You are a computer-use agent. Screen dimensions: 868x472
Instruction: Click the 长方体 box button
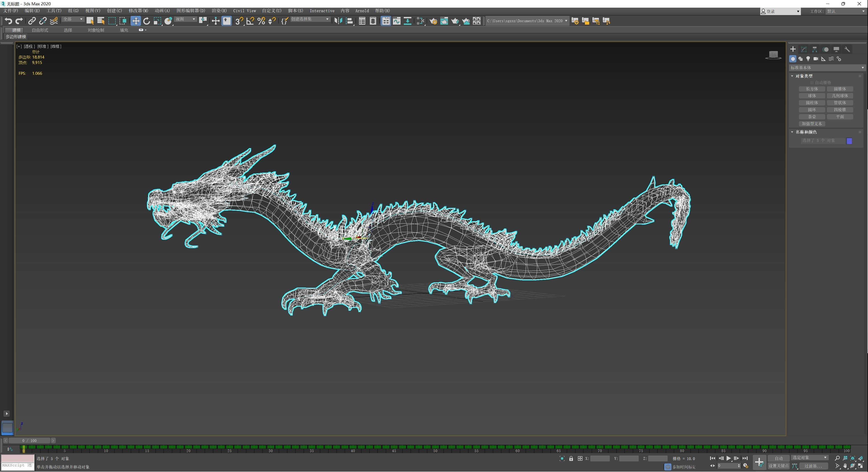point(812,89)
